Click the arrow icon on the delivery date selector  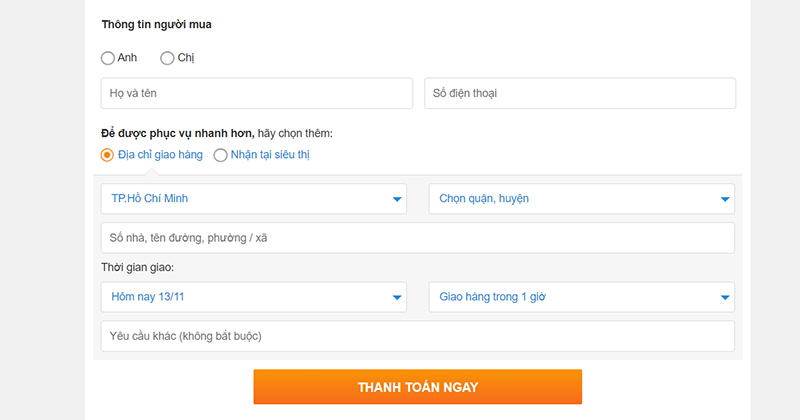coord(397,298)
